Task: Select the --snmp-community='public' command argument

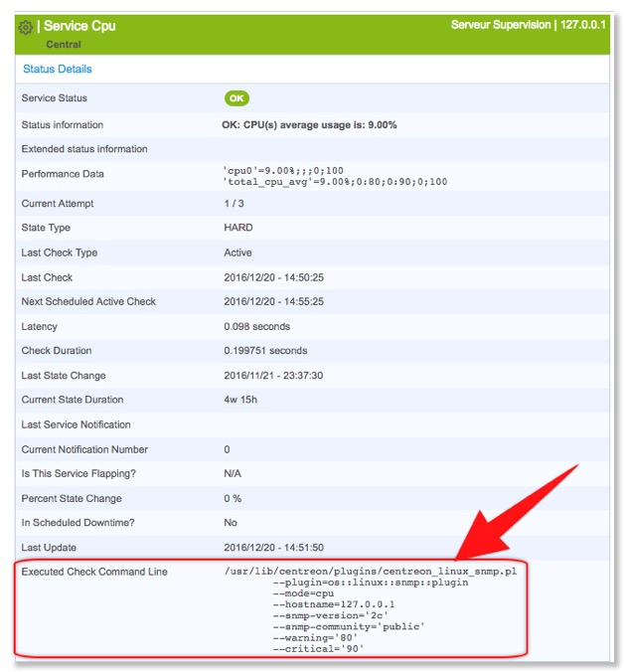Action: [348, 626]
